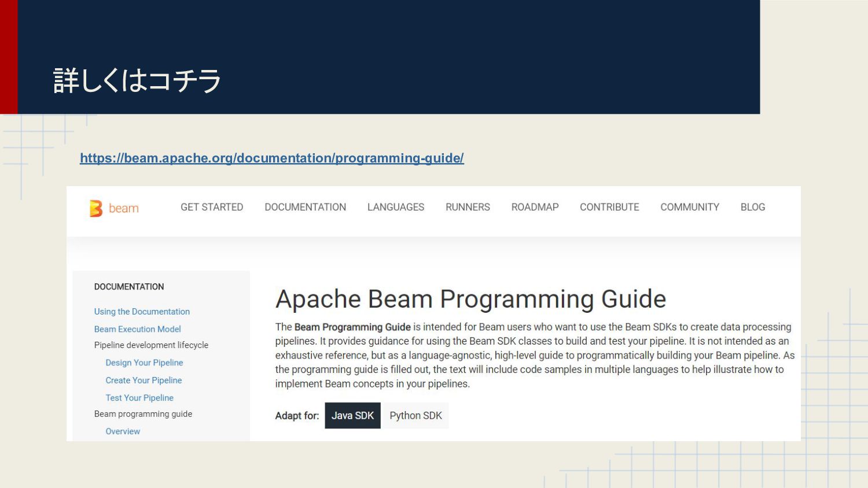
Task: Visit the BLOG link
Action: coord(752,207)
